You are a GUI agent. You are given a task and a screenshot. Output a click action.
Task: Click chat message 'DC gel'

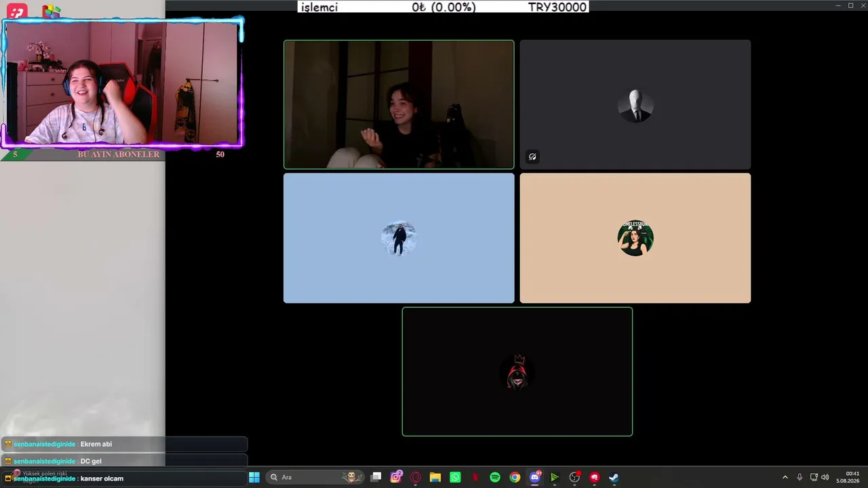pyautogui.click(x=91, y=461)
